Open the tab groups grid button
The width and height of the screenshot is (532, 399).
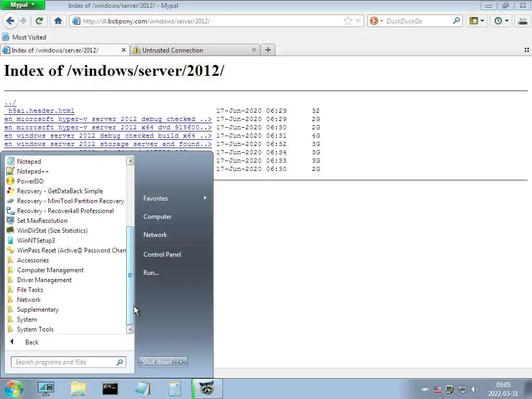pyautogui.click(x=527, y=50)
